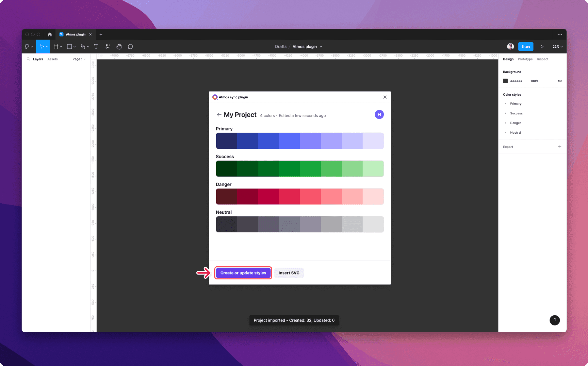Select the Frame tool
This screenshot has height=366, width=588.
click(x=56, y=46)
